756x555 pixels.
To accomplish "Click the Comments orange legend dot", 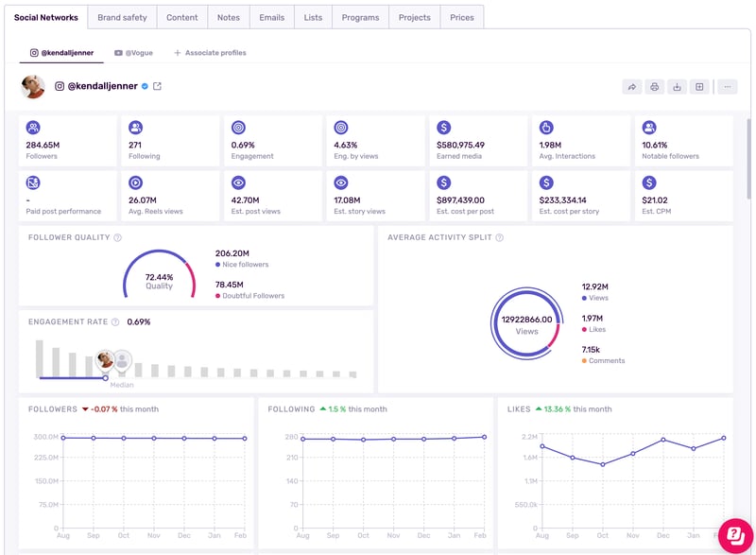I will point(584,360).
